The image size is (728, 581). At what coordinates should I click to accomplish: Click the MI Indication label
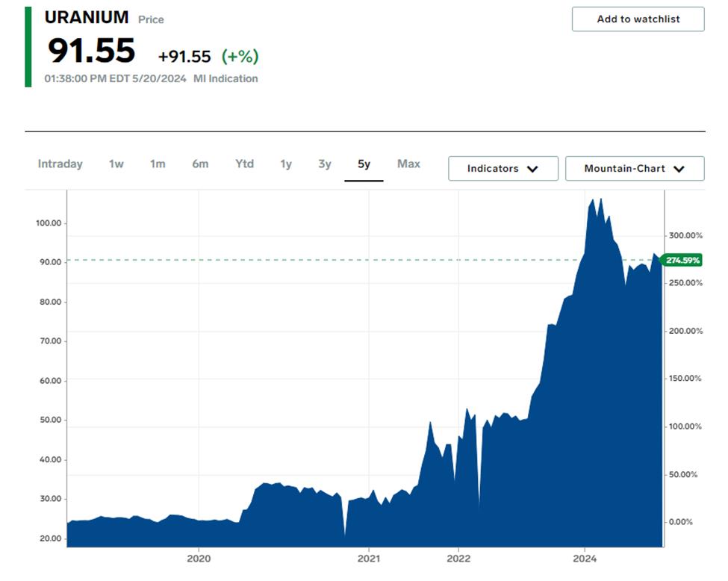pos(225,79)
